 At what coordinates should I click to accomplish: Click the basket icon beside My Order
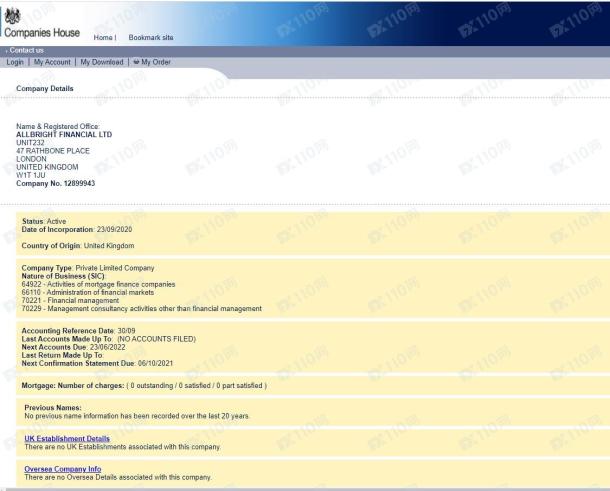click(x=136, y=61)
